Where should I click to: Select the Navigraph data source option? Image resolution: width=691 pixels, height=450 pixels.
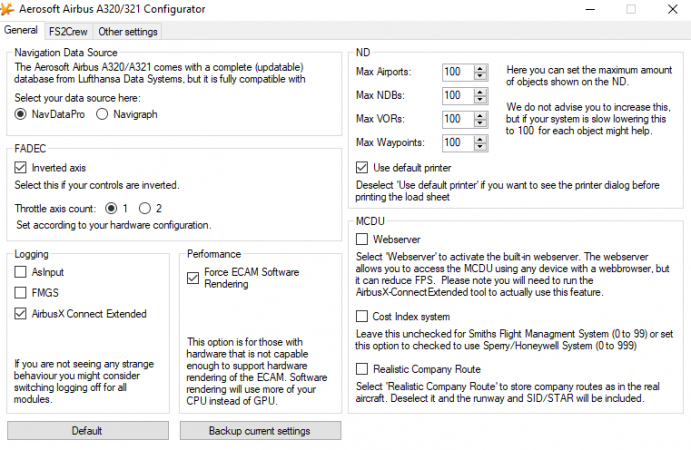pos(102,114)
